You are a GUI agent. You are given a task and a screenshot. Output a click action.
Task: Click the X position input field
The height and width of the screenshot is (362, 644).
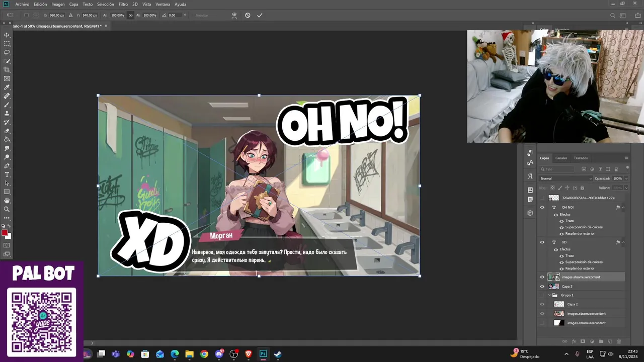click(x=57, y=15)
